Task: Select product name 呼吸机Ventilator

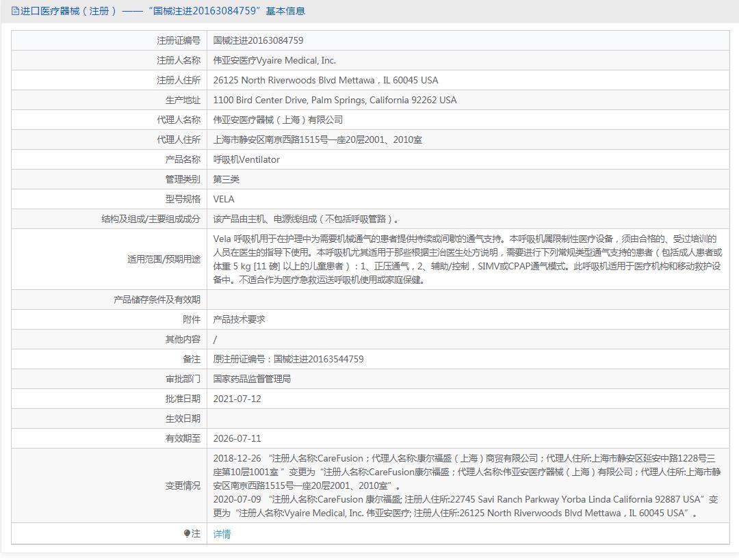Action: (x=246, y=159)
